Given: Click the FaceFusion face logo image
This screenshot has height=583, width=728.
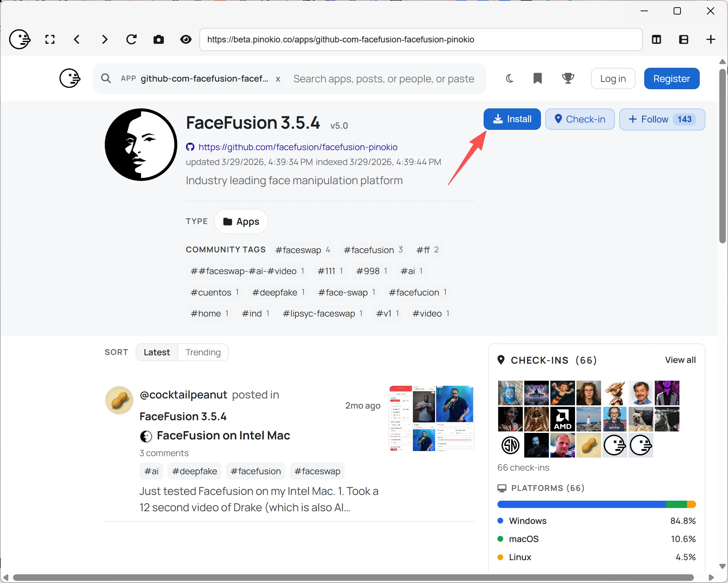Looking at the screenshot, I should point(141,145).
